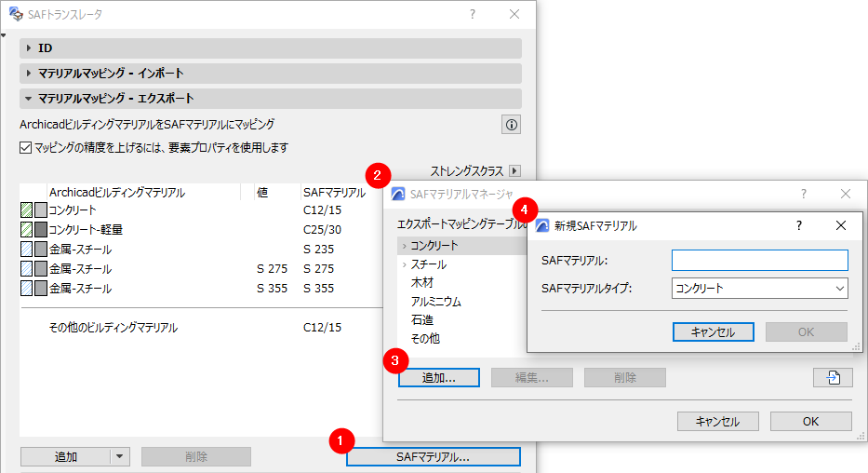Click the help question mark in SAFマテリアルマネージャ title bar

(x=804, y=194)
